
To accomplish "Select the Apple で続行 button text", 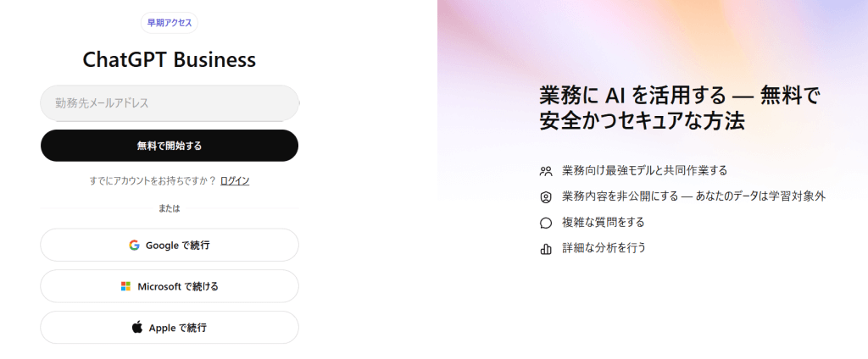I will (177, 327).
